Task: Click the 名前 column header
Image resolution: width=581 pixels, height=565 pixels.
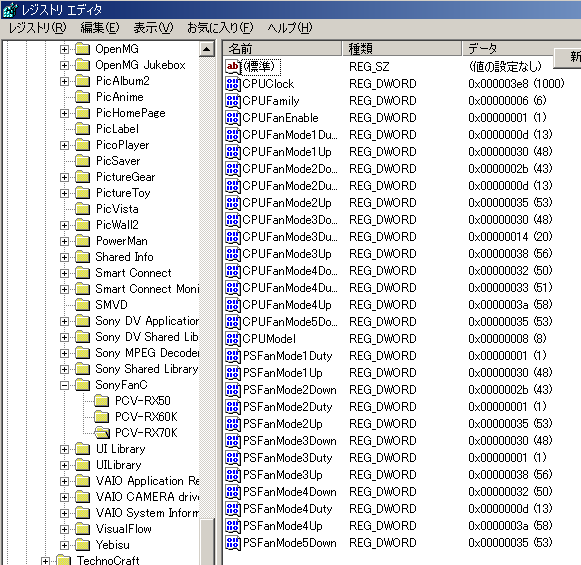Action: pyautogui.click(x=282, y=49)
